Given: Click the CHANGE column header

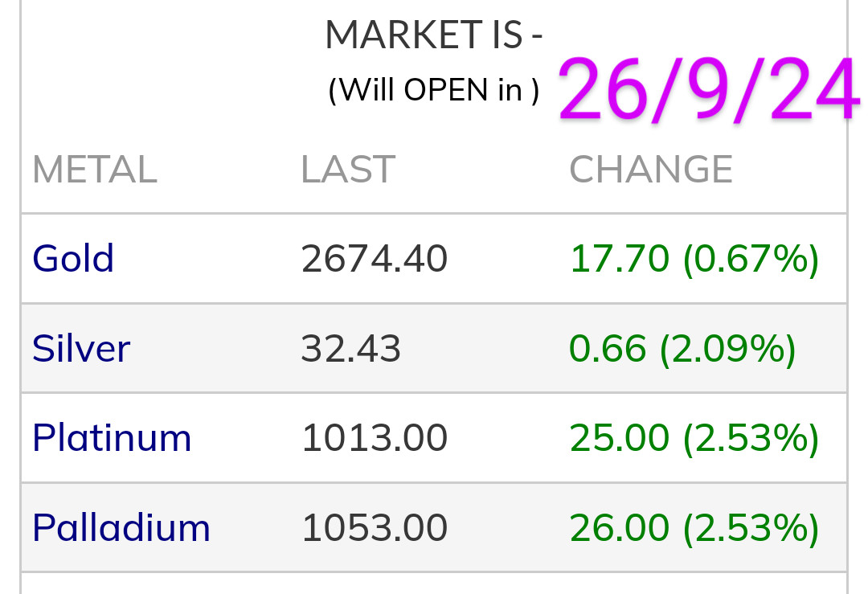Looking at the screenshot, I should (x=651, y=170).
